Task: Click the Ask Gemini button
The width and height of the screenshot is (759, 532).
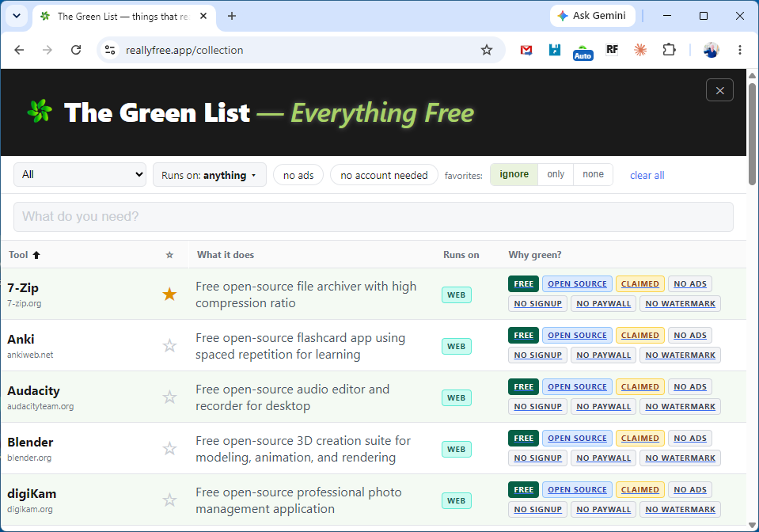Action: pyautogui.click(x=593, y=16)
